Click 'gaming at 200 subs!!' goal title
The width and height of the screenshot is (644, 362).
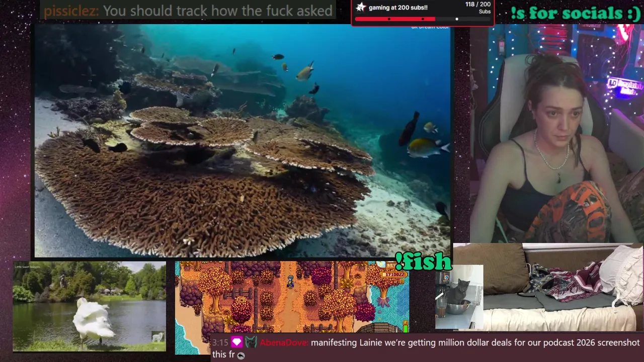(x=398, y=8)
